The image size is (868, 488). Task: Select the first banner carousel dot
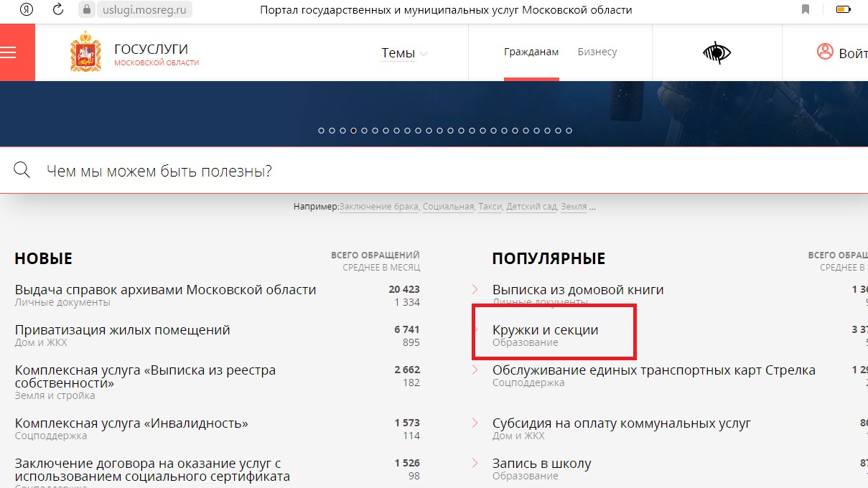click(x=321, y=131)
